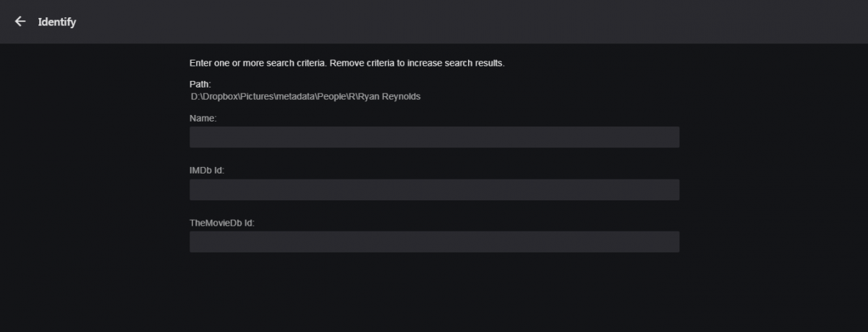The height and width of the screenshot is (332, 868).
Task: Click "Remove criteria to increase search results" text
Action: click(x=417, y=63)
